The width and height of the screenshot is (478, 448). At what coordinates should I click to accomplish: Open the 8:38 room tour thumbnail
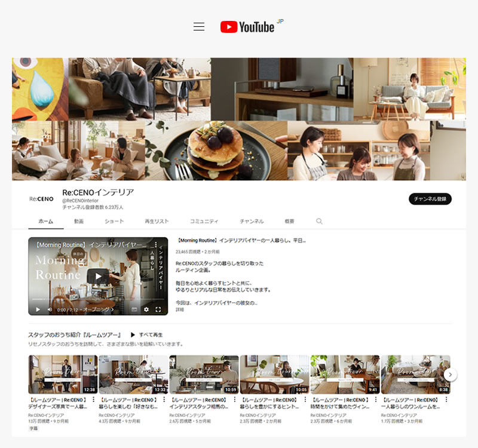coord(415,375)
